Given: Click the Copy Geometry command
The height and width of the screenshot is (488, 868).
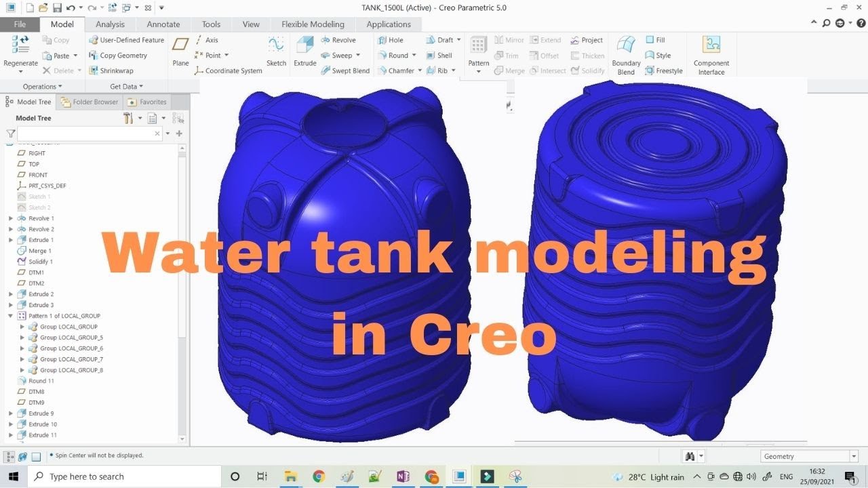Looking at the screenshot, I should click(x=118, y=56).
